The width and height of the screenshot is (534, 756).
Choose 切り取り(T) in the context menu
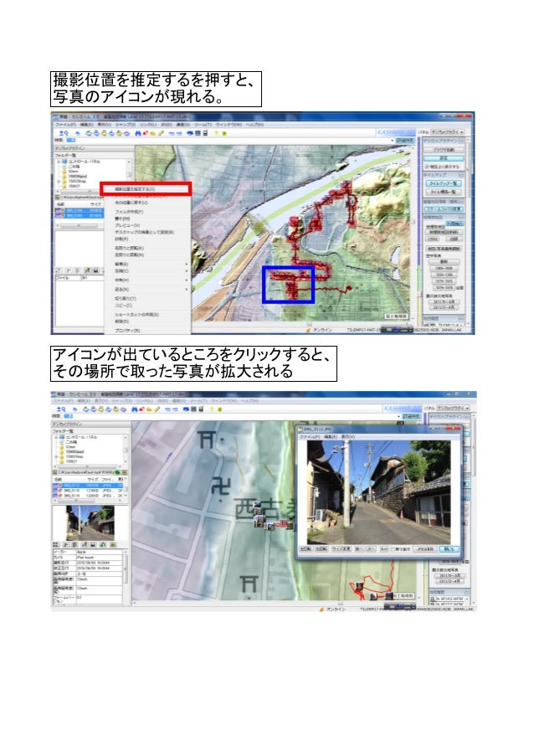[125, 298]
